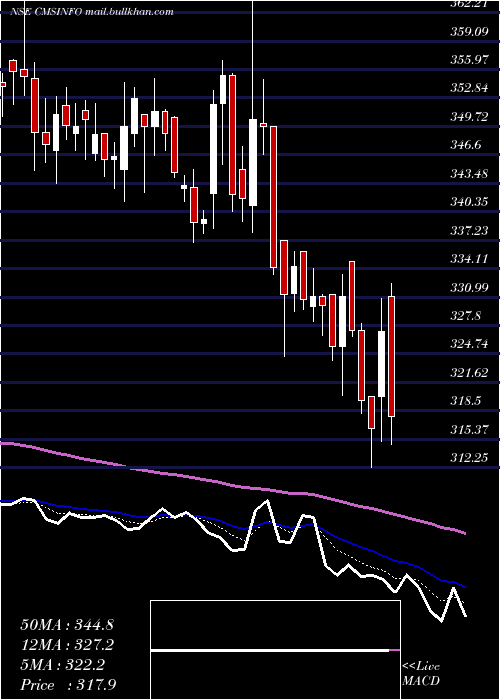The height and width of the screenshot is (700, 500).
Task: Select the 346.6 price axis label
Action: 466,145
